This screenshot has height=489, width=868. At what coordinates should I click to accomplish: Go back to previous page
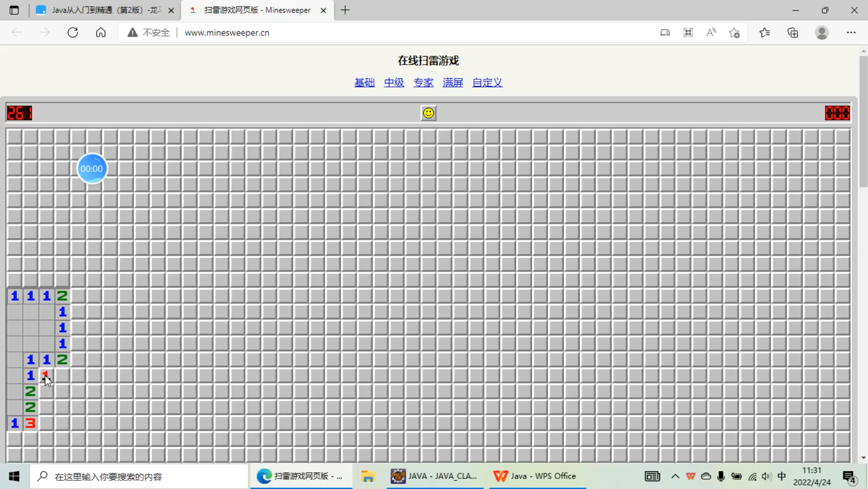pos(17,33)
